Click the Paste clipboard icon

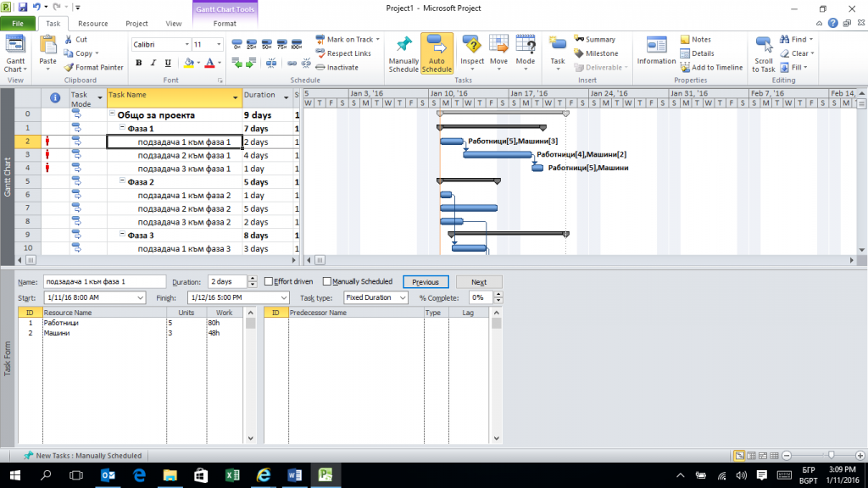tap(47, 46)
